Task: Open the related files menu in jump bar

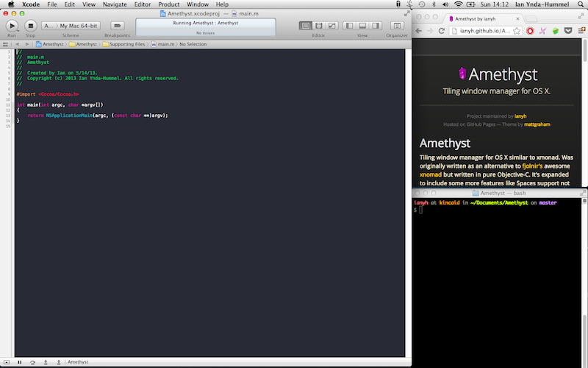Action: point(5,44)
